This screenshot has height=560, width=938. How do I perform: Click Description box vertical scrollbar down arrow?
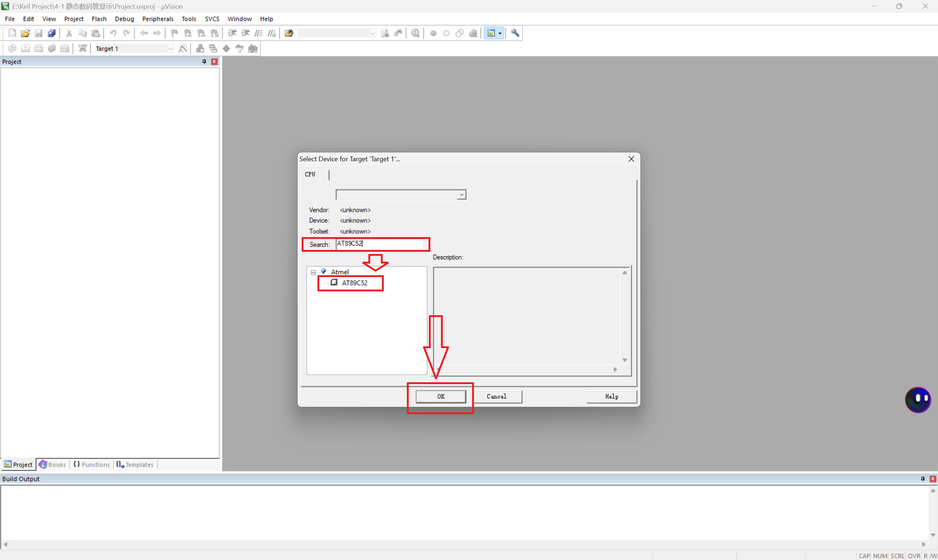coord(625,360)
